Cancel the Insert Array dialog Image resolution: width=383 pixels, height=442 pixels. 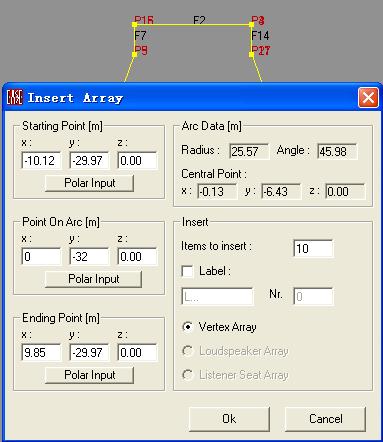325,419
